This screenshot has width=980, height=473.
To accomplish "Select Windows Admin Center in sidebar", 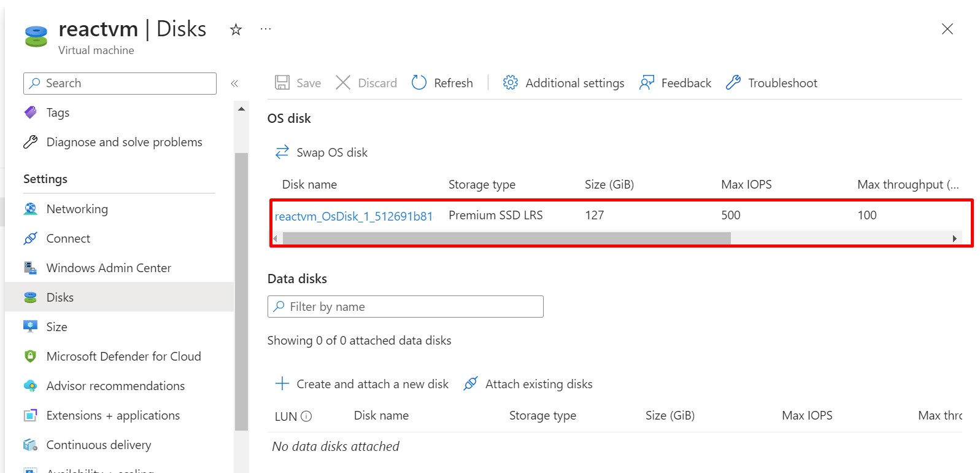I will click(x=109, y=268).
